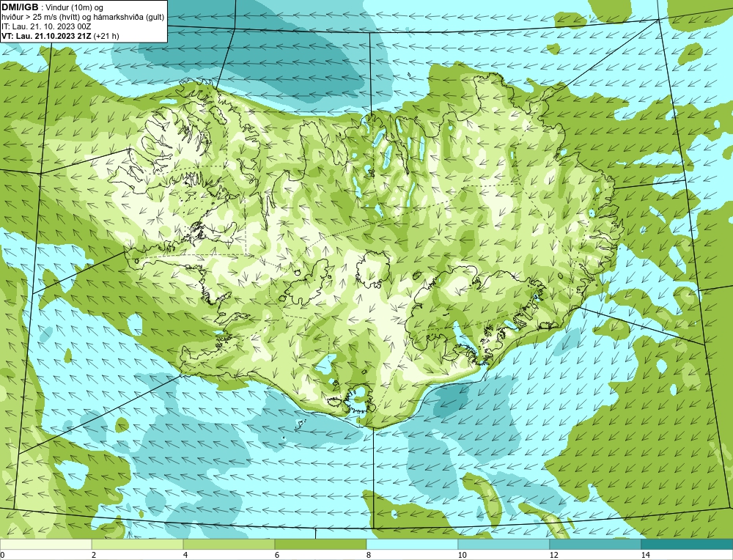The width and height of the screenshot is (733, 560).
Task: Click the 6–8 m/s olive green legend swatch
Action: [x=321, y=545]
